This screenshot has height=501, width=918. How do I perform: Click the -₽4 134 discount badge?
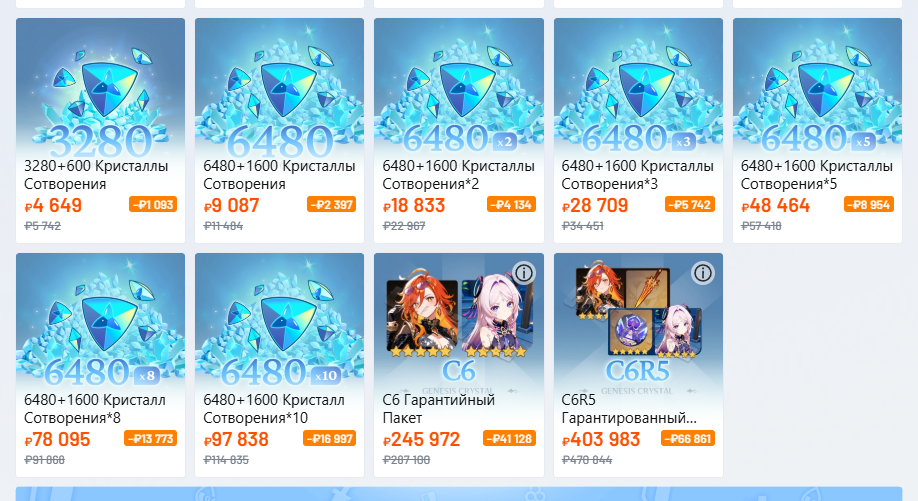click(511, 204)
